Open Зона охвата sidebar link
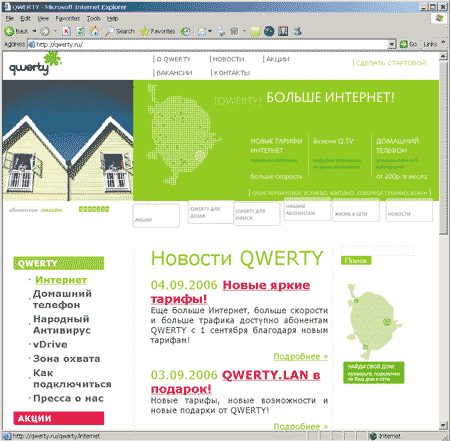 tap(66, 359)
